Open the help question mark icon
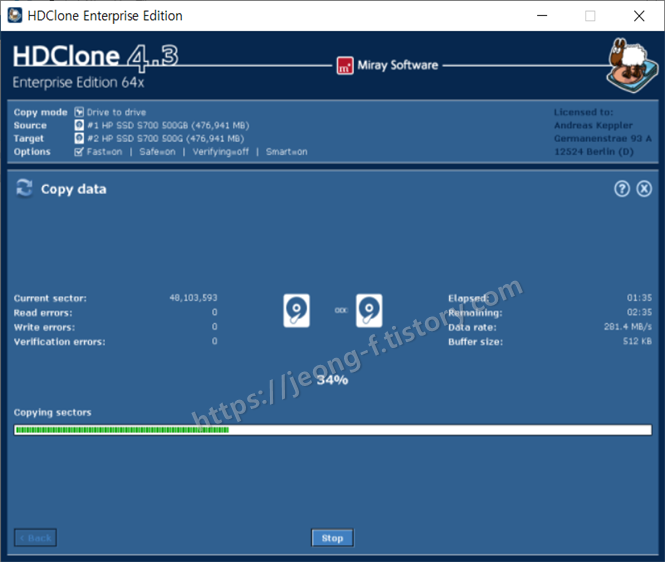The height and width of the screenshot is (562, 665). (622, 189)
